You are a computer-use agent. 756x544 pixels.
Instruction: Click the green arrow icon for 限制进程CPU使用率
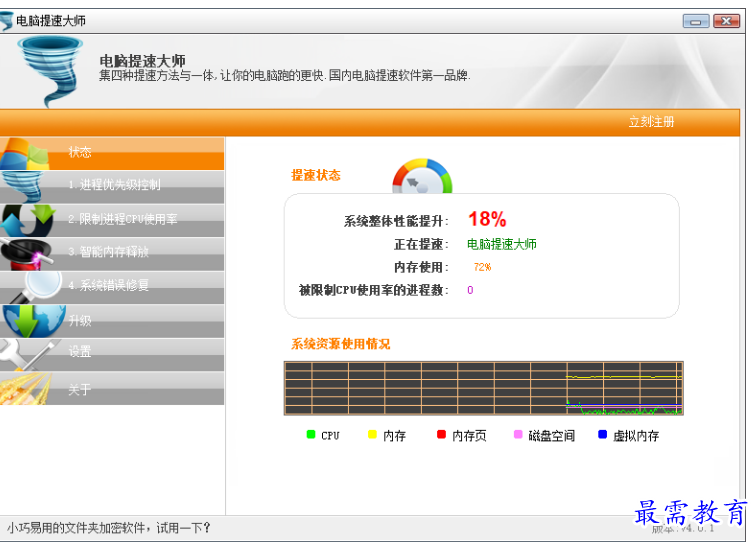pos(25,220)
